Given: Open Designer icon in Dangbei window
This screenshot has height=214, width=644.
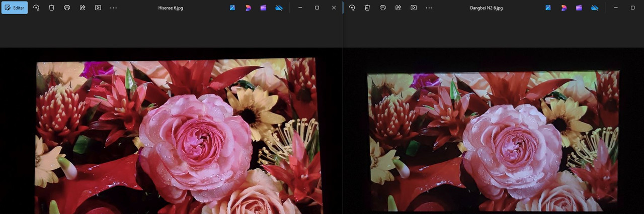Looking at the screenshot, I should pos(563,8).
